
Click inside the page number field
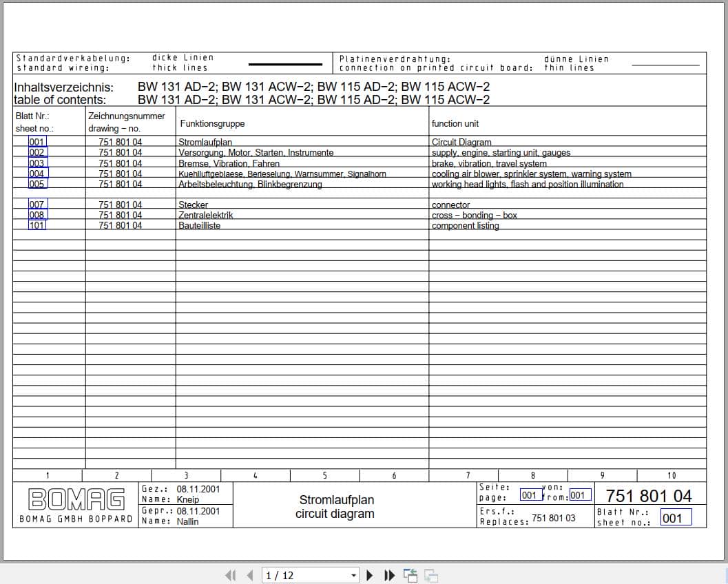coord(296,575)
